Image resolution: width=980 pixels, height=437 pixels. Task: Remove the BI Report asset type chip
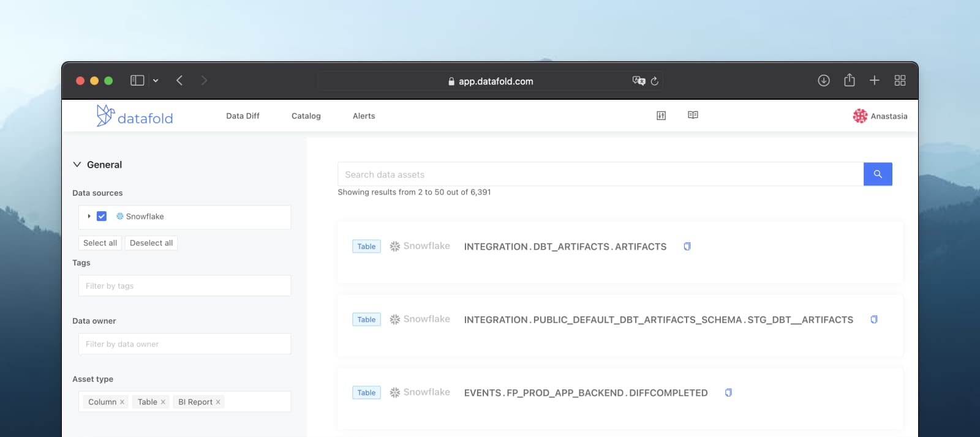218,402
